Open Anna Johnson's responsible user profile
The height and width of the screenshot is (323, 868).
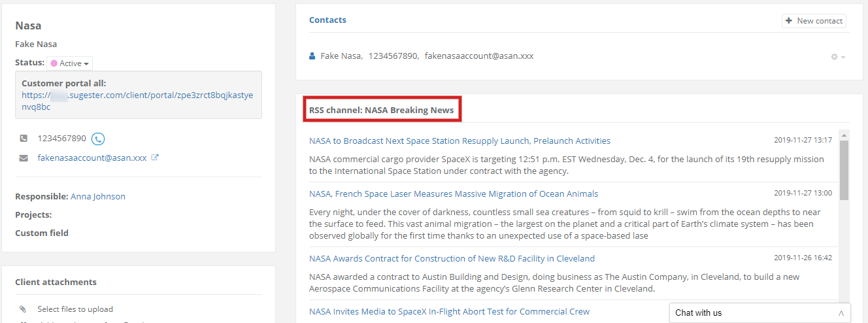coord(98,196)
